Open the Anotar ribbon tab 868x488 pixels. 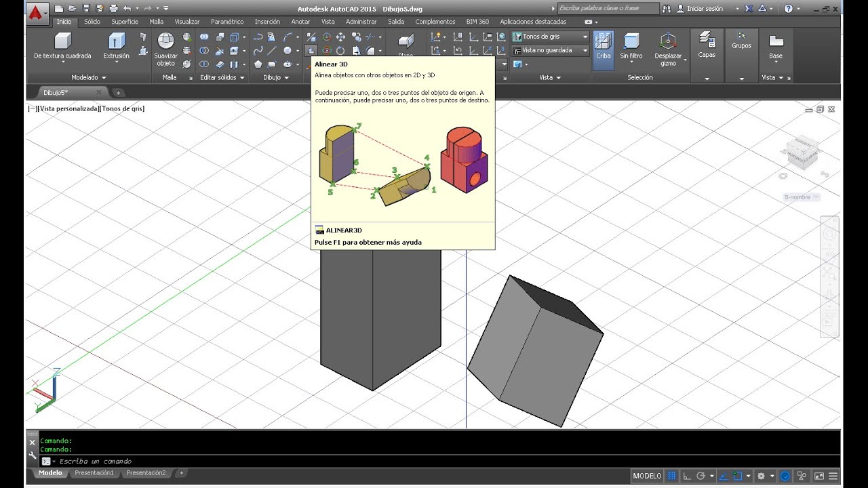[x=300, y=22]
